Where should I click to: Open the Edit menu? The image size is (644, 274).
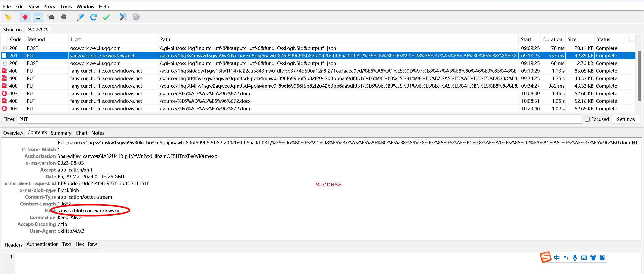tap(20, 7)
